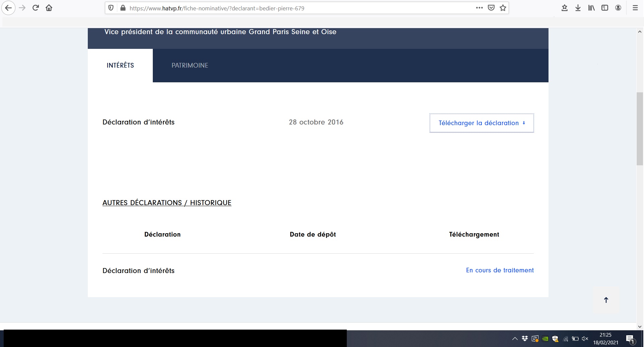The width and height of the screenshot is (644, 347).
Task: Show bookmarks toolbar star-tray icon
Action: tap(565, 8)
